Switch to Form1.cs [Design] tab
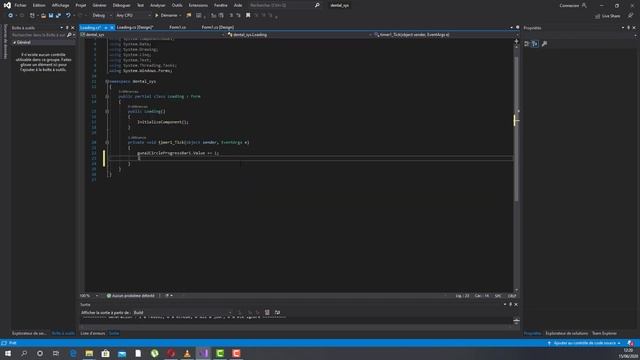This screenshot has height=360, width=640. (x=218, y=27)
